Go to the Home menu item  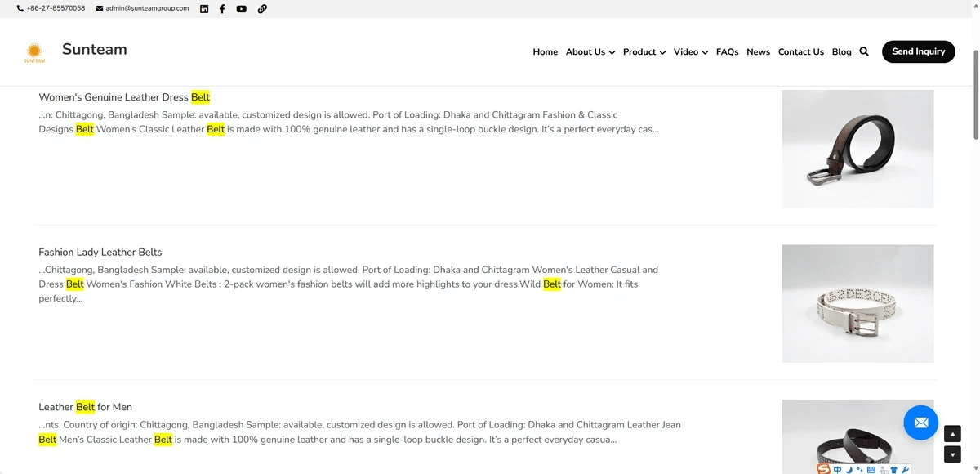click(x=546, y=51)
